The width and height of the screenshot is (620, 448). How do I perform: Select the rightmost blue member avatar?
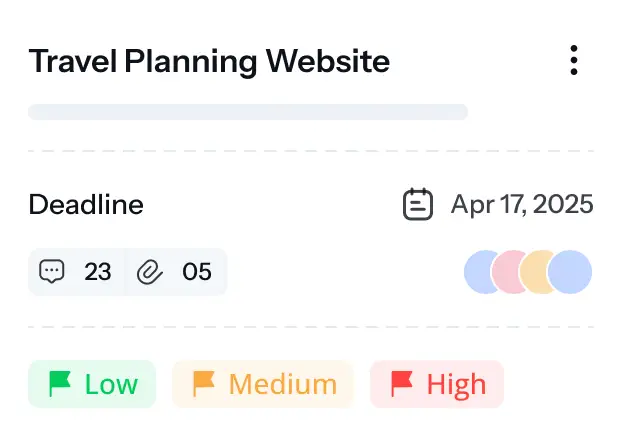[x=570, y=272]
